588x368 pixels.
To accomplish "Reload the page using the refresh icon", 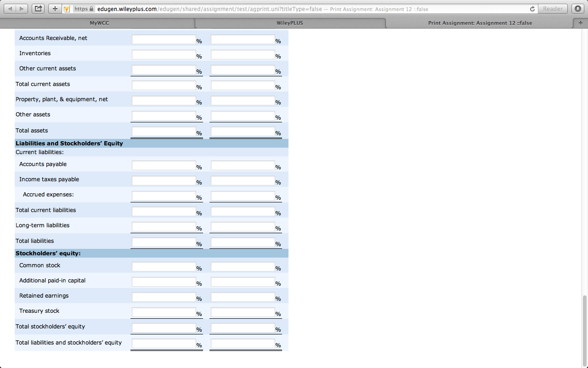I will 532,9.
